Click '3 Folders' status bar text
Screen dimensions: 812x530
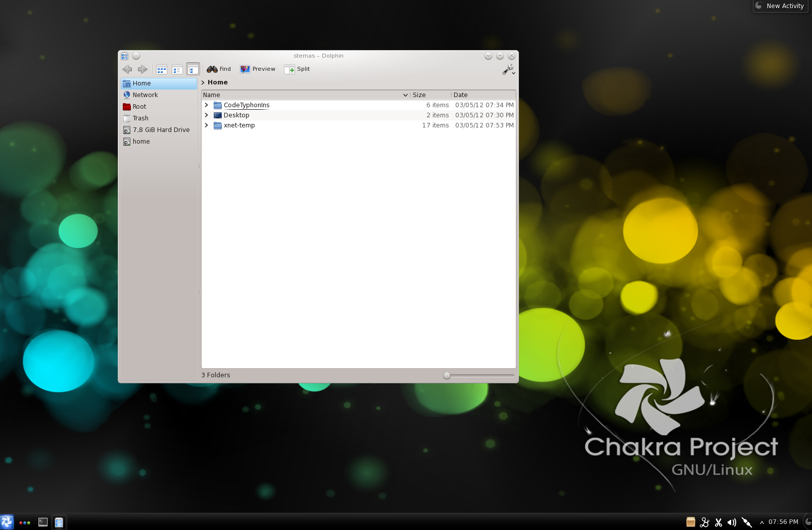216,375
